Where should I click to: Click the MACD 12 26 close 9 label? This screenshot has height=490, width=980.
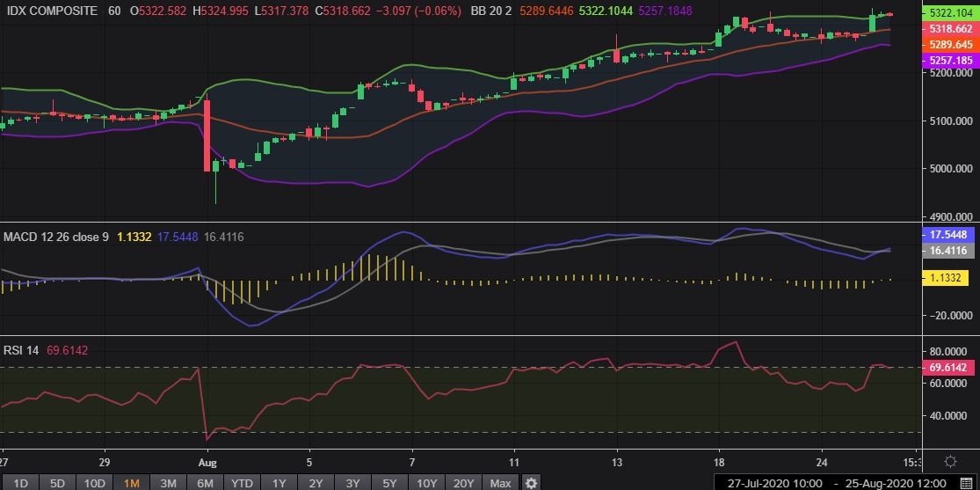[56, 238]
